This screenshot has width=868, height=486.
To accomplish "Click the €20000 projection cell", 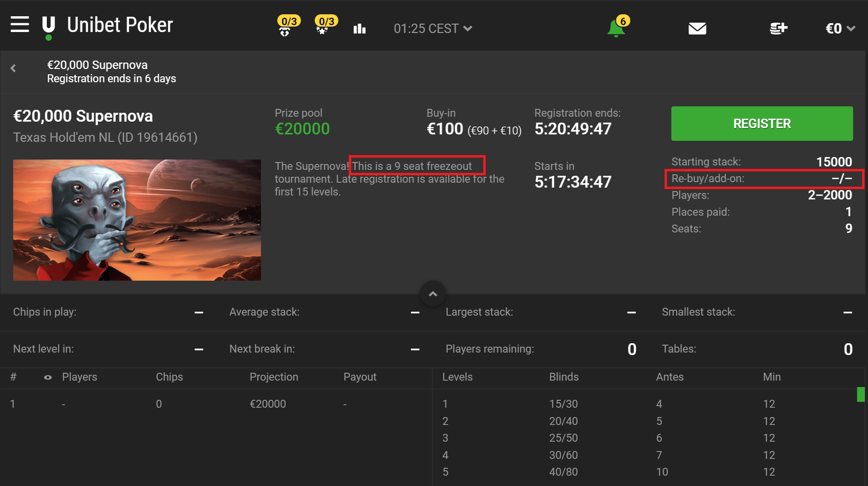I will 267,404.
